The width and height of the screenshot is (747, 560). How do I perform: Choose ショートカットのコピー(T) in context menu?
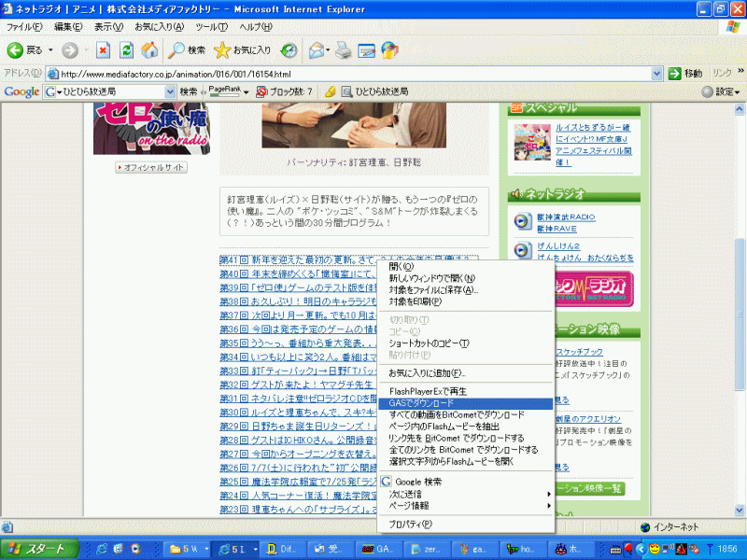coord(466,343)
